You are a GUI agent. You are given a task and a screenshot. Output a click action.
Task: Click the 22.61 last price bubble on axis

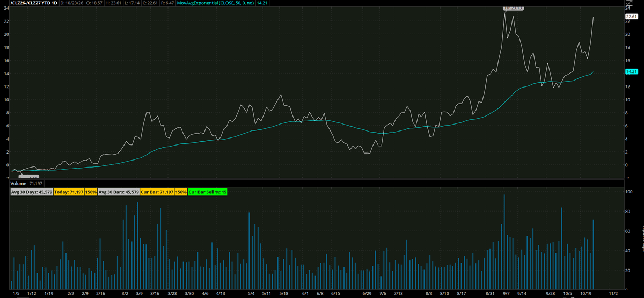point(631,17)
